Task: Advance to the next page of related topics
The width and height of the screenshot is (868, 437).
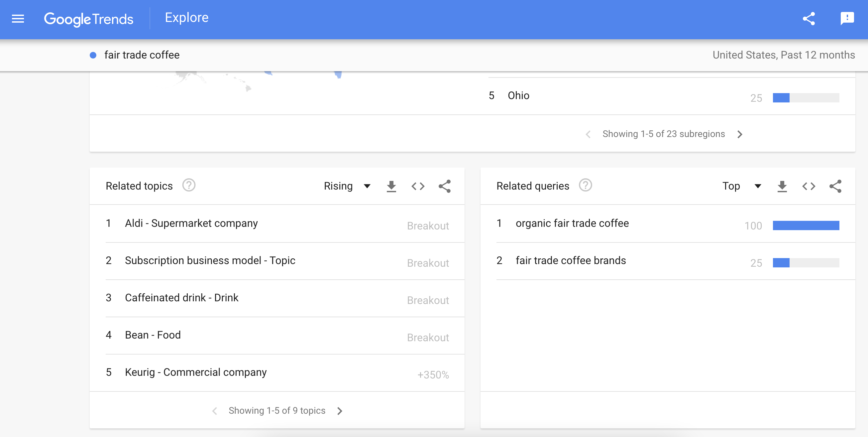Action: point(340,411)
